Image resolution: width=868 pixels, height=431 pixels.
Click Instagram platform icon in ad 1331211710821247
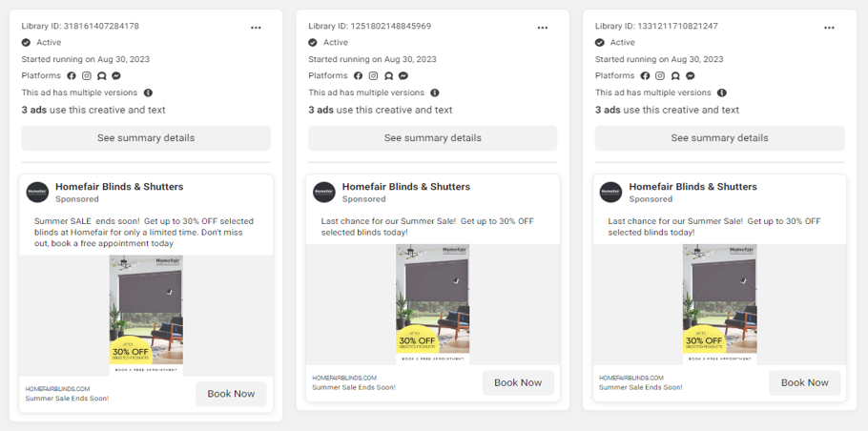[x=660, y=75]
